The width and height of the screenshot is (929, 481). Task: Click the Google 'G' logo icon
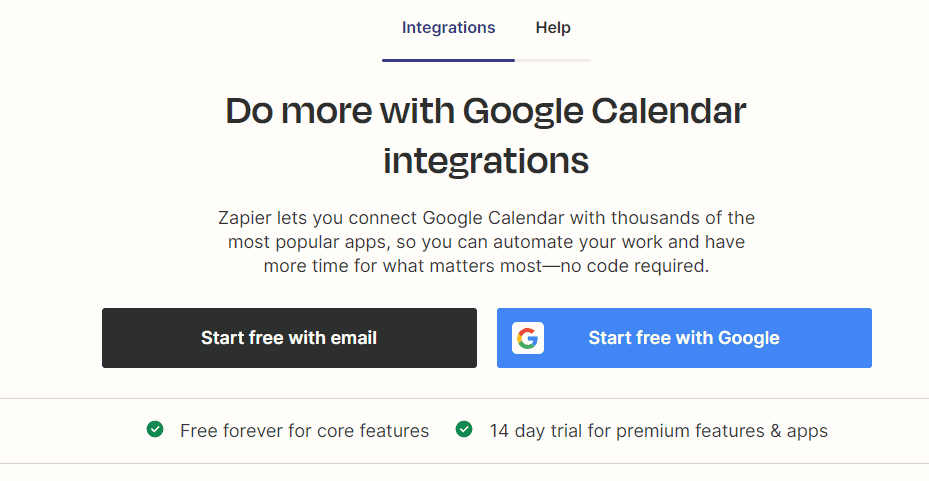click(x=527, y=338)
